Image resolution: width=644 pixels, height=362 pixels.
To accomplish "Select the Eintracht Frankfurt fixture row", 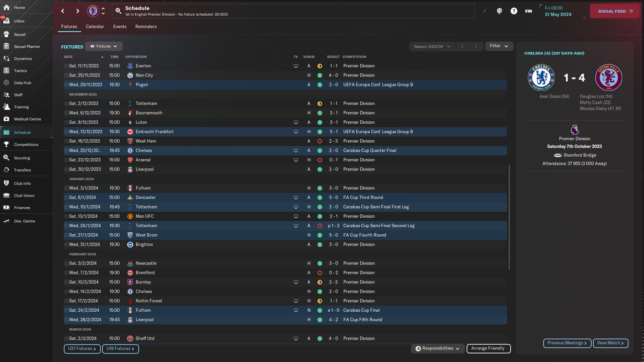I will pos(285,132).
